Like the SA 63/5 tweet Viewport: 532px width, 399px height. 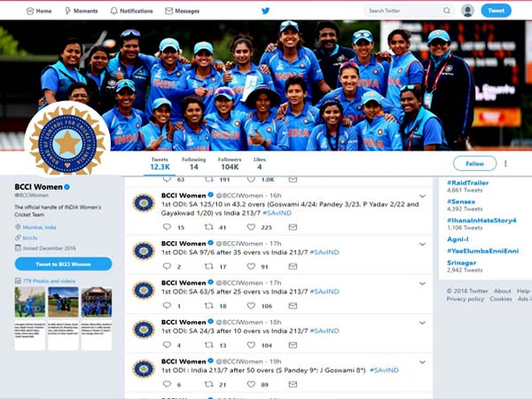click(x=251, y=306)
